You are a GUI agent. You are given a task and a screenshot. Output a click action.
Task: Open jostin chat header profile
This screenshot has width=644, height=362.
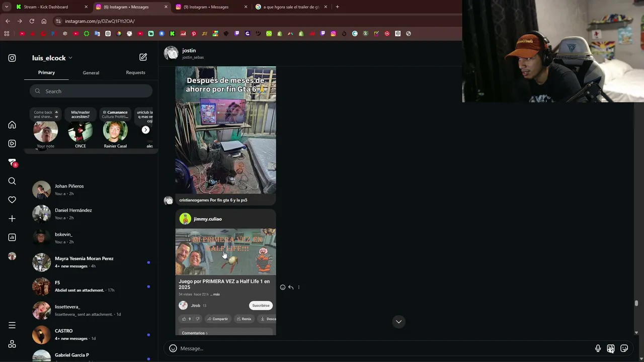coord(189,50)
